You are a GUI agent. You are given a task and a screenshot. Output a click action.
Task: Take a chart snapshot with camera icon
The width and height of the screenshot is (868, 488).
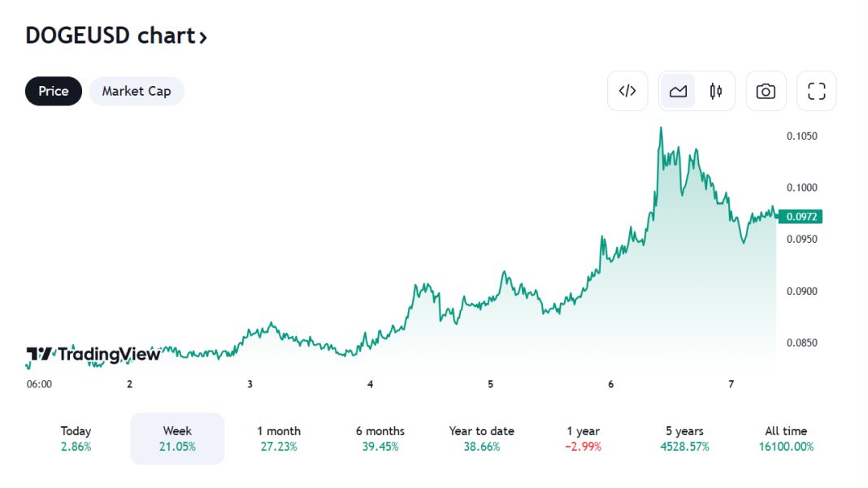click(x=766, y=91)
